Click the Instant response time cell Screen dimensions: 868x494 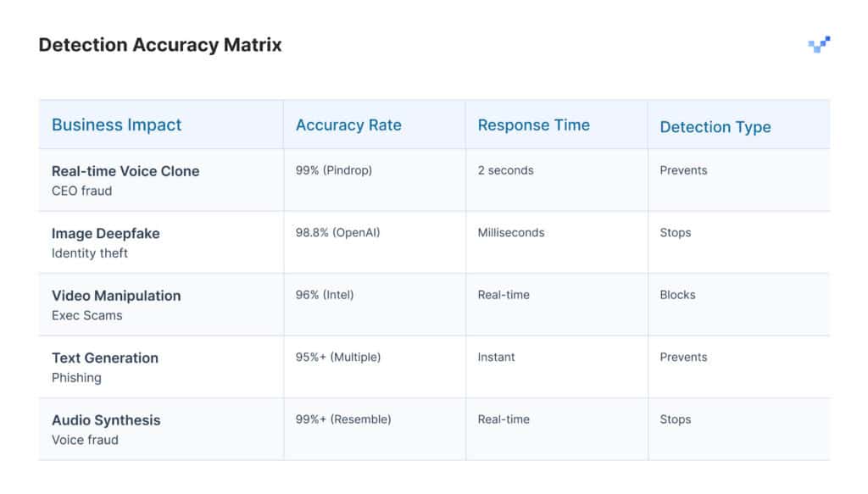(x=497, y=357)
